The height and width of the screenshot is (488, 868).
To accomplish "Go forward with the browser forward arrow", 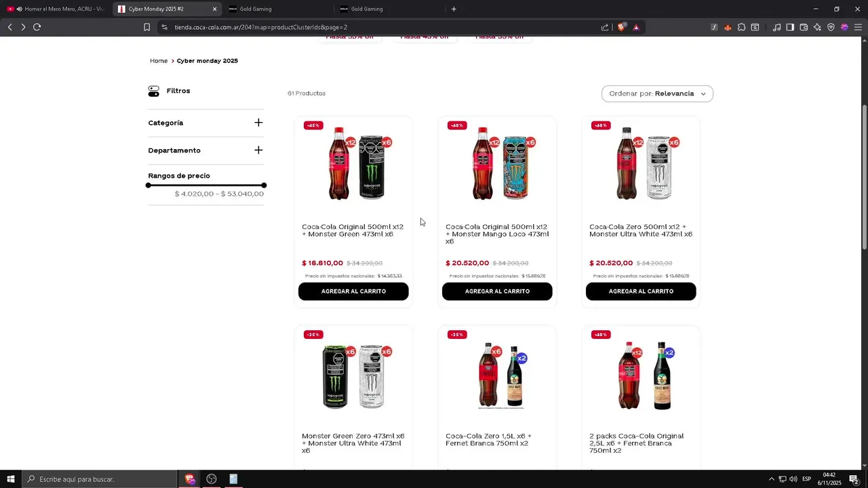I will [23, 27].
